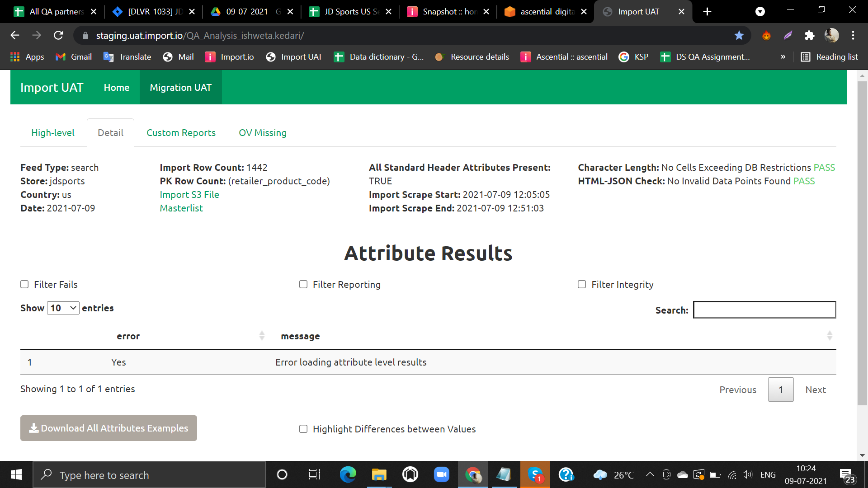The image size is (868, 488).
Task: Switch to the Custom Reports tab
Action: point(181,133)
